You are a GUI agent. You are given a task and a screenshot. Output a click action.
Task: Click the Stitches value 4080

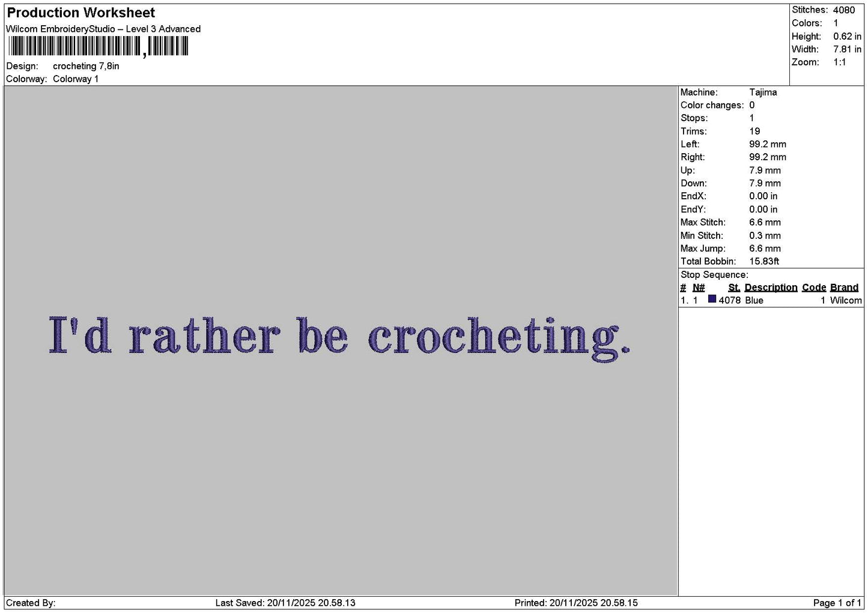pos(844,10)
